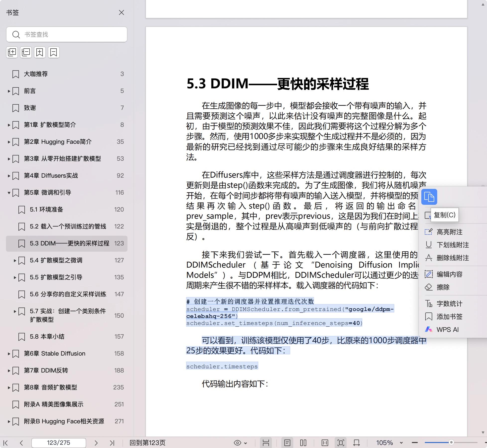Toggle fit page view

pyautogui.click(x=341, y=443)
